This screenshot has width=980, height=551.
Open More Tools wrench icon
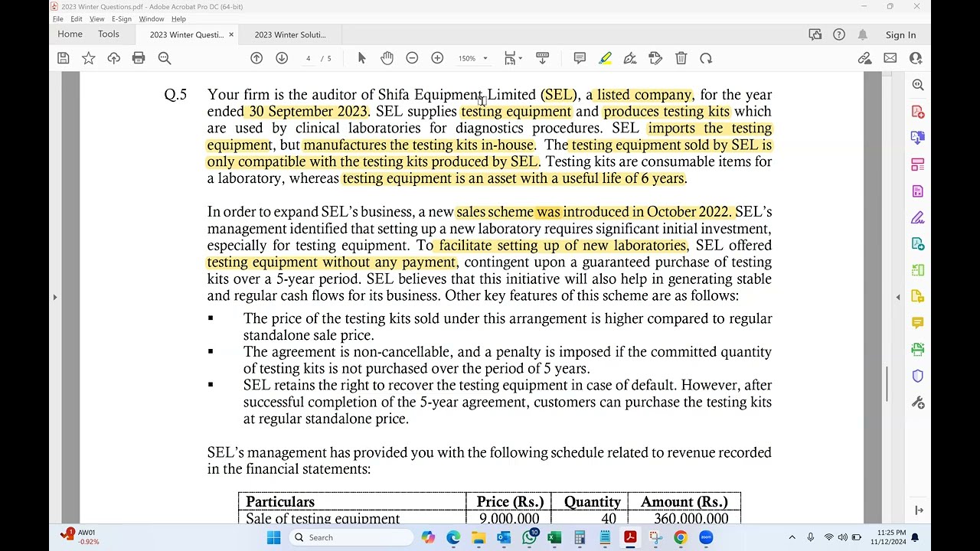pos(918,403)
